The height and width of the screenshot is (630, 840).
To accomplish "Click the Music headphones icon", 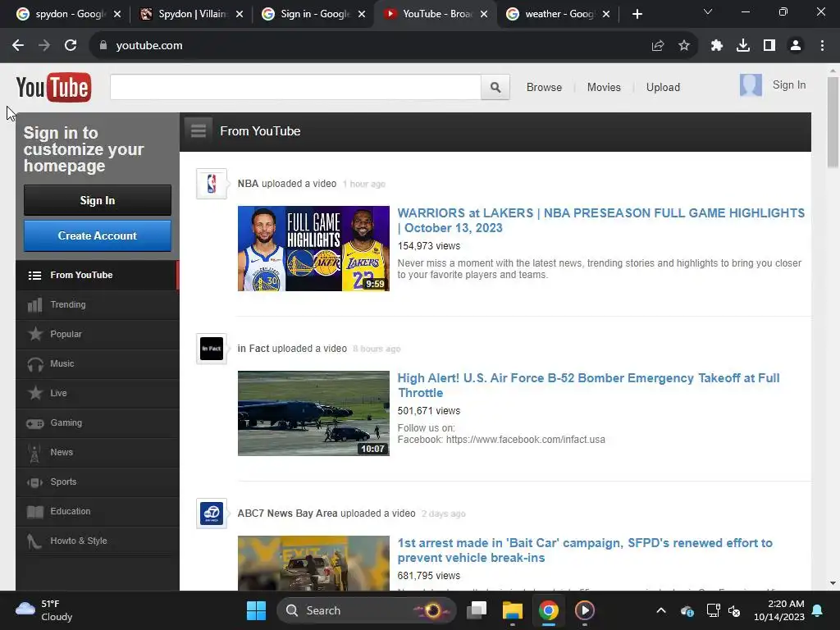I will click(x=34, y=364).
